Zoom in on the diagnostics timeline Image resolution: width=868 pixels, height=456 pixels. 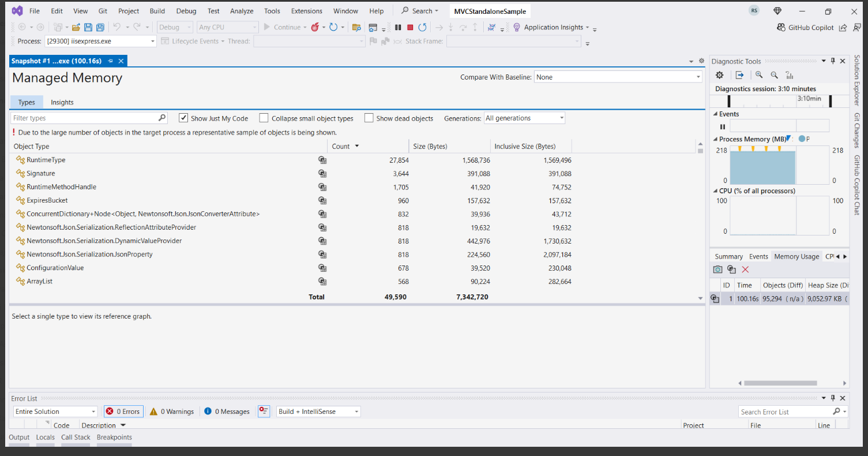click(x=759, y=74)
